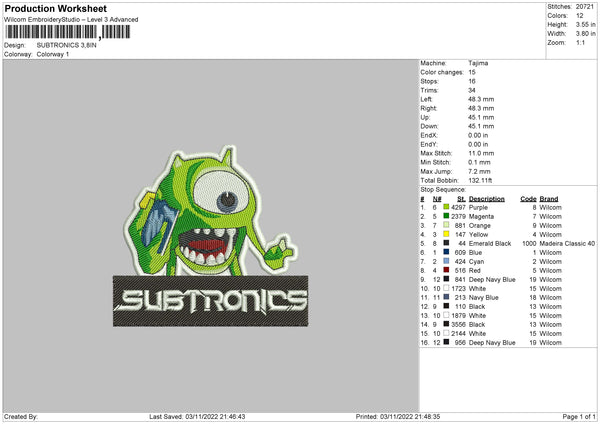
Task: Select the Zoom value 1:1
Action: [x=580, y=42]
